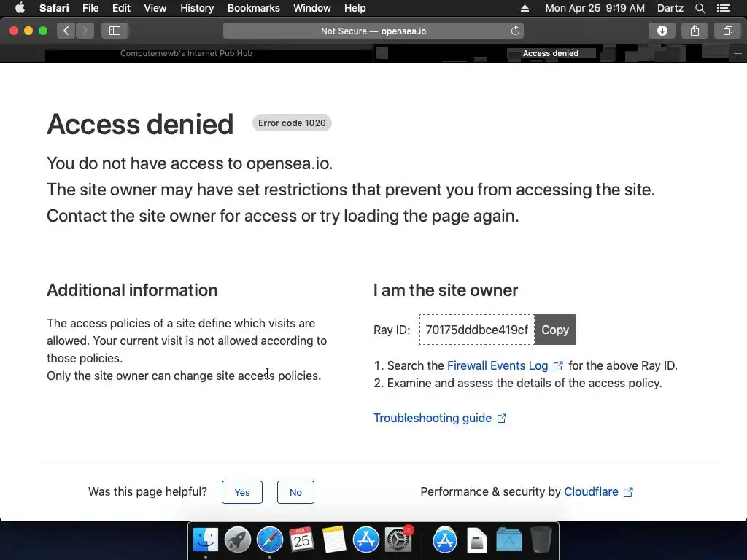Reload the page with the refresh icon
The height and width of the screenshot is (560, 747).
click(x=515, y=31)
